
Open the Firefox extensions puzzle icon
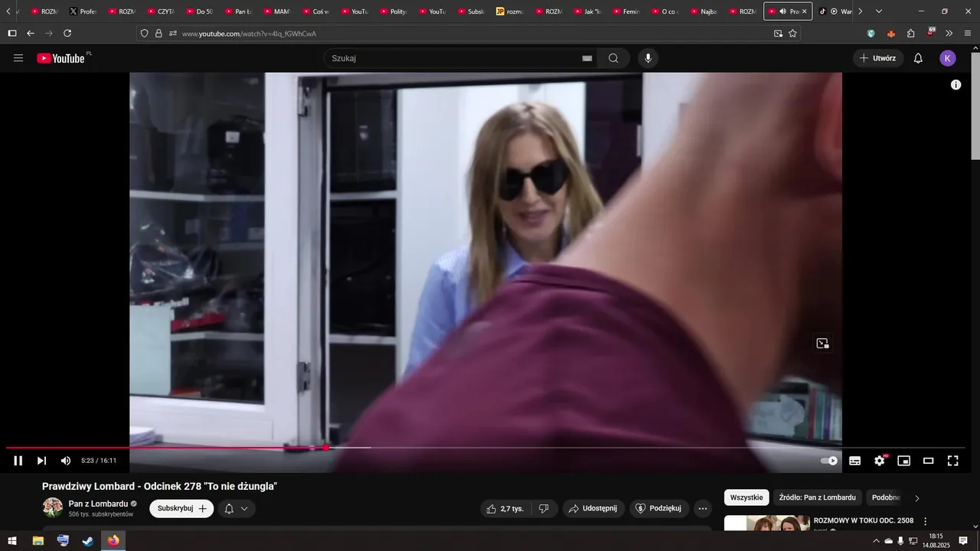coord(910,34)
